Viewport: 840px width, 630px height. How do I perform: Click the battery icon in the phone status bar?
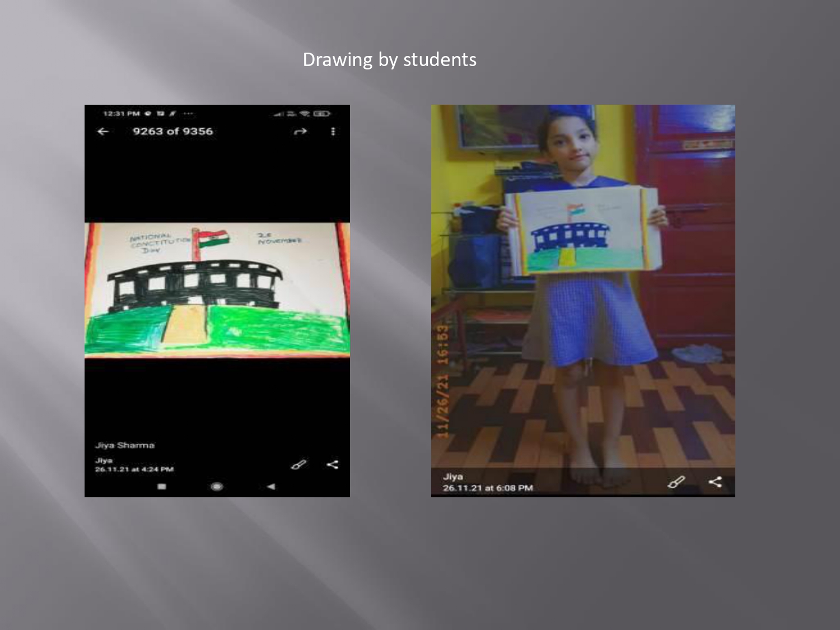(x=321, y=114)
